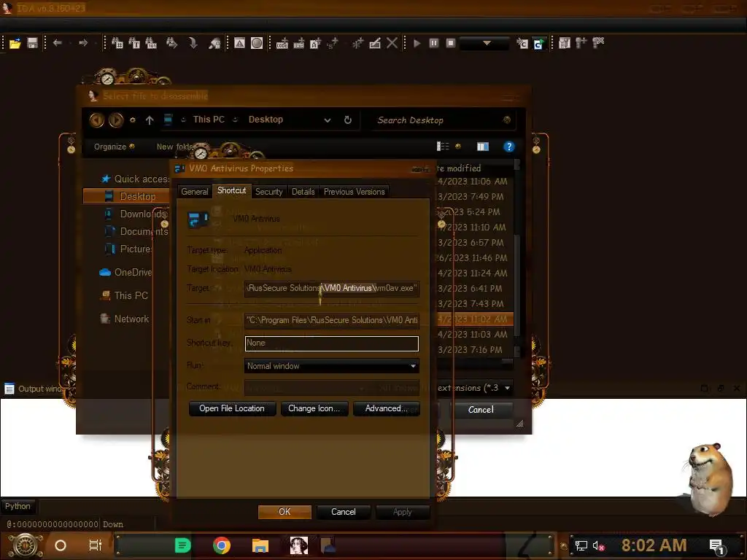Image resolution: width=747 pixels, height=560 pixels.
Task: Go up one folder with the up arrow
Action: pos(150,120)
